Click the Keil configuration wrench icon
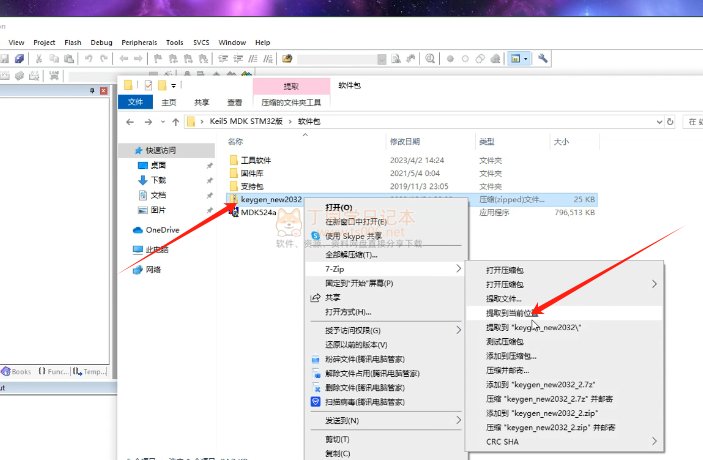This screenshot has height=460, width=703. (x=544, y=59)
